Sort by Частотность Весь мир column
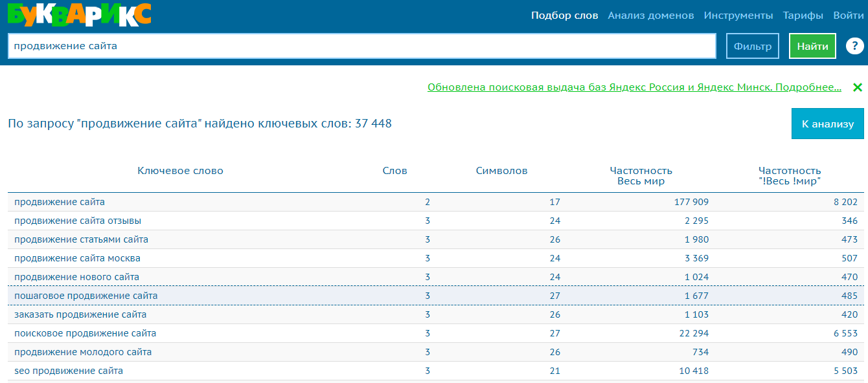868x383 pixels. pyautogui.click(x=641, y=176)
